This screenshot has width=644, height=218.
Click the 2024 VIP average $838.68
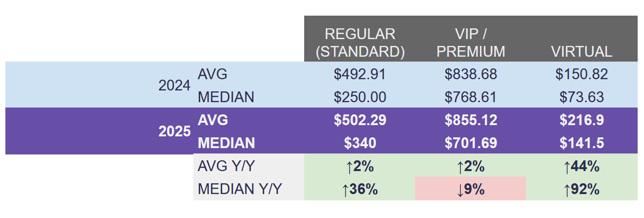[x=471, y=74]
